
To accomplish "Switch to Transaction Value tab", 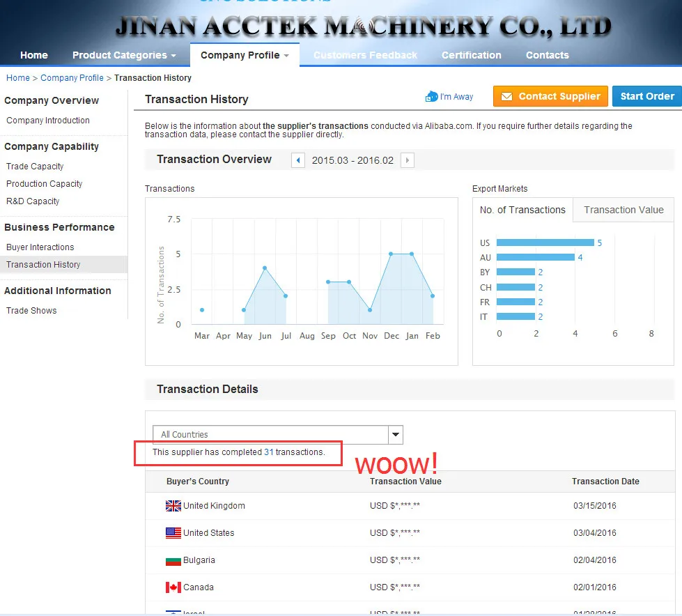I will [623, 210].
